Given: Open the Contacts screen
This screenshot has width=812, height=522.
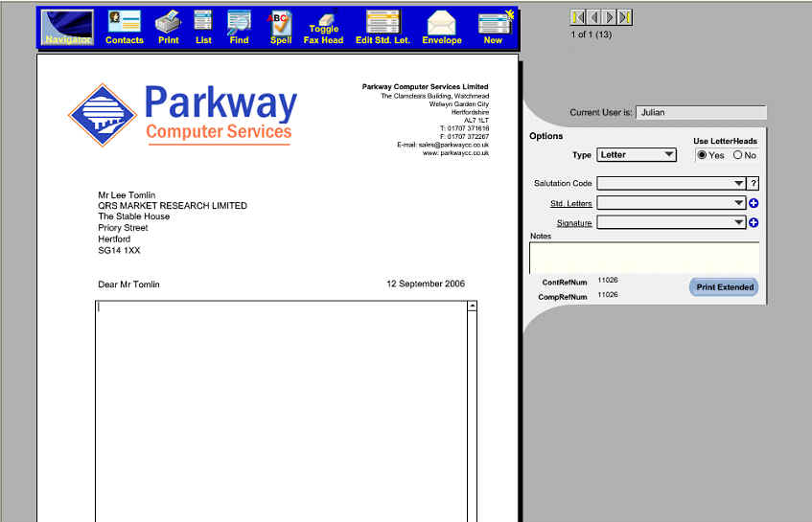Looking at the screenshot, I should click(125, 28).
